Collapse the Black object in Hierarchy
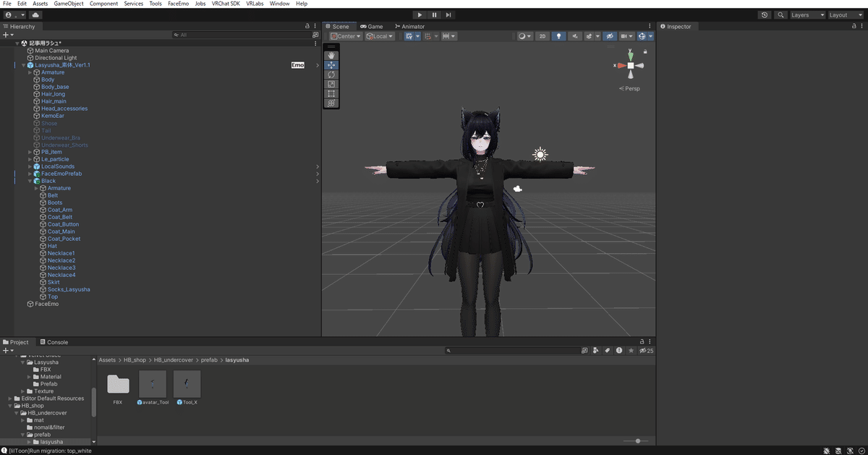 click(x=30, y=181)
